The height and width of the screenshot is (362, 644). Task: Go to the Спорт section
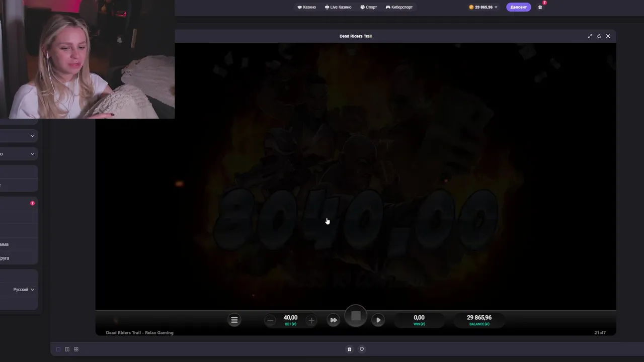[369, 7]
